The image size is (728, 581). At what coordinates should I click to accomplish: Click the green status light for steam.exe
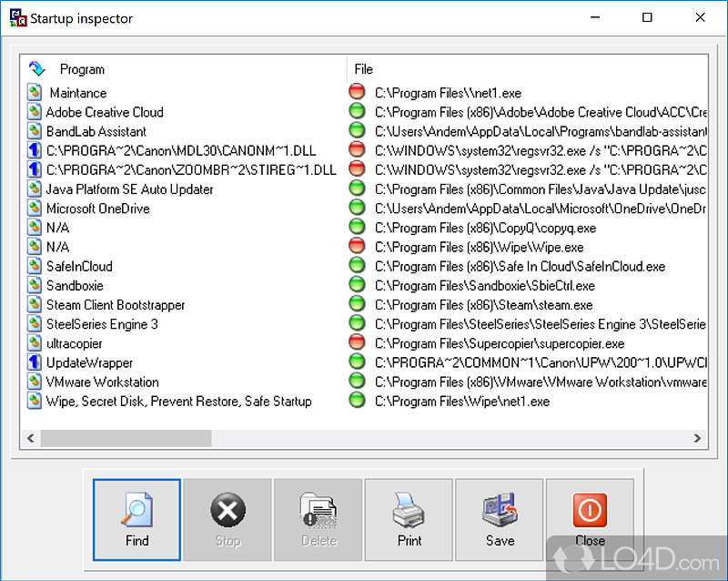click(x=357, y=303)
